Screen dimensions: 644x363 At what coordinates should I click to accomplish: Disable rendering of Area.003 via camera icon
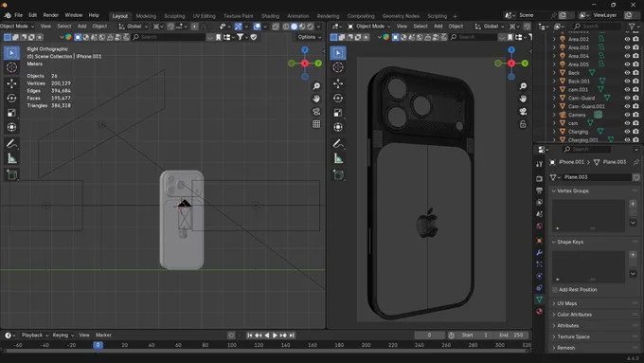click(635, 47)
